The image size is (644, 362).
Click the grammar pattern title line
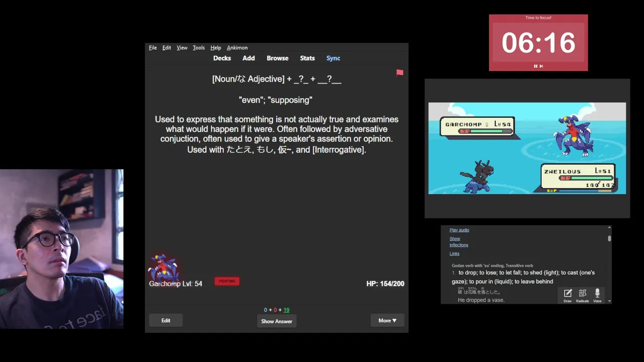[x=277, y=79]
